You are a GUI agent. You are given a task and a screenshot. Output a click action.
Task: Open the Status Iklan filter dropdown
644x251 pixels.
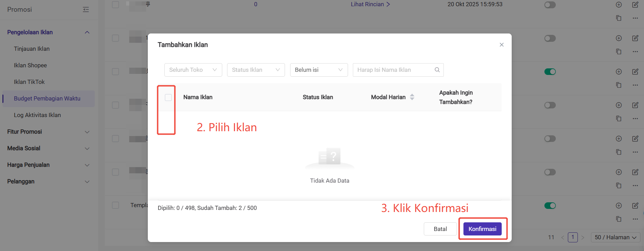coord(256,70)
